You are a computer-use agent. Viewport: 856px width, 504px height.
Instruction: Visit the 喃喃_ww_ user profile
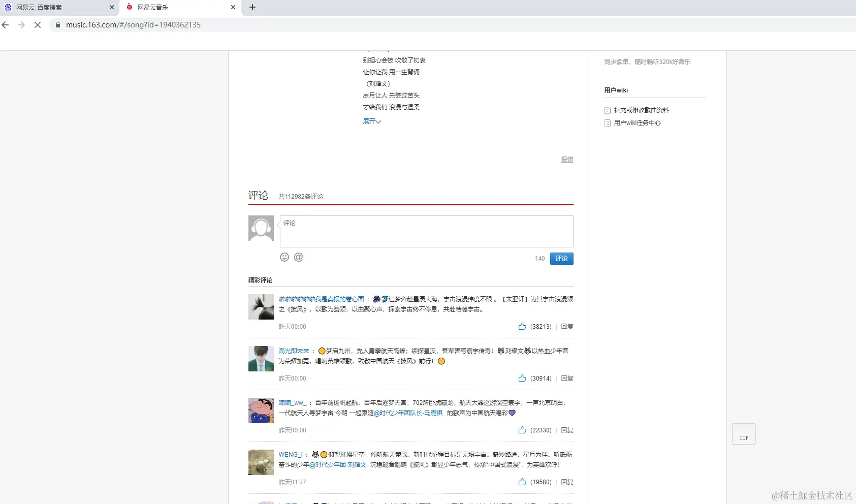(293, 403)
